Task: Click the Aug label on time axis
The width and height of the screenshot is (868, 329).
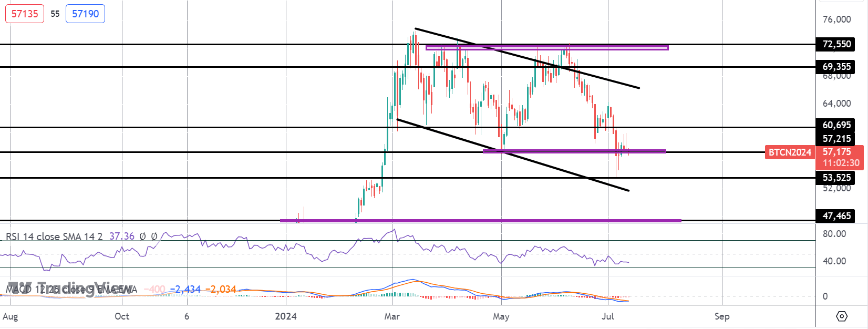Action: click(11, 316)
